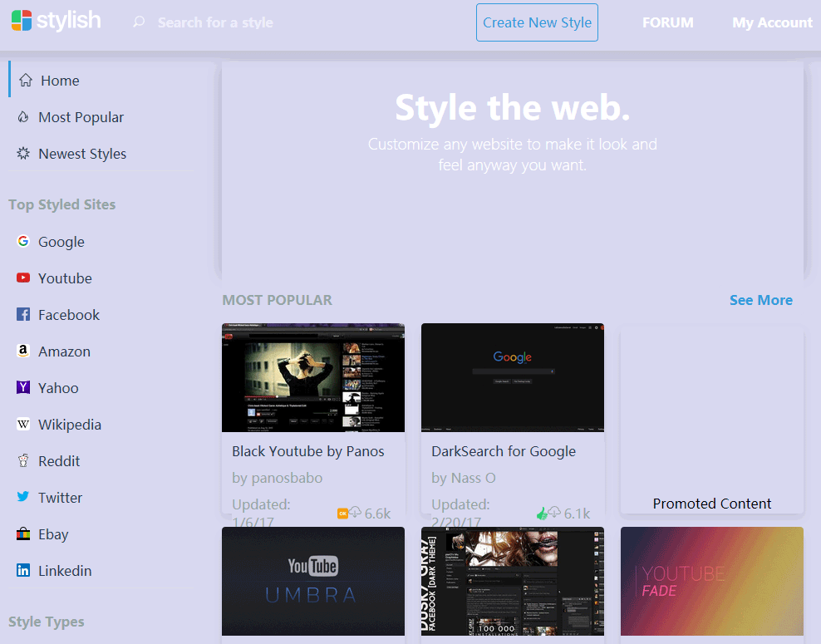Click the Youtube play icon in sidebar

pos(23,278)
